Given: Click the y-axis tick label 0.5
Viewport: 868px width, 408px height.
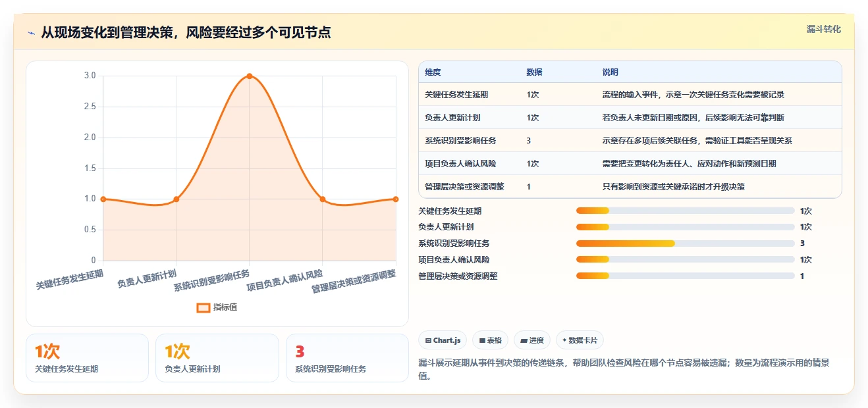Looking at the screenshot, I should (90, 230).
